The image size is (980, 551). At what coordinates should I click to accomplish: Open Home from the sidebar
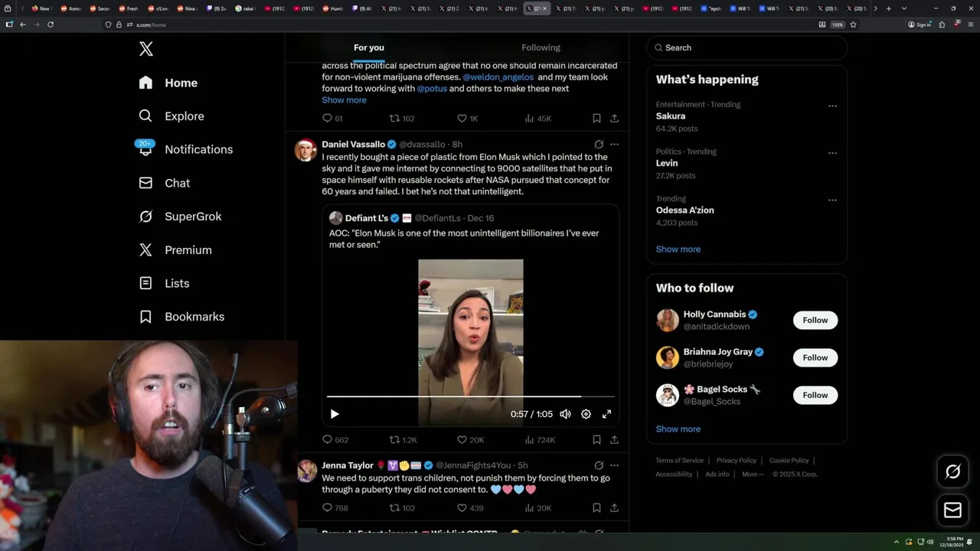pyautogui.click(x=168, y=83)
